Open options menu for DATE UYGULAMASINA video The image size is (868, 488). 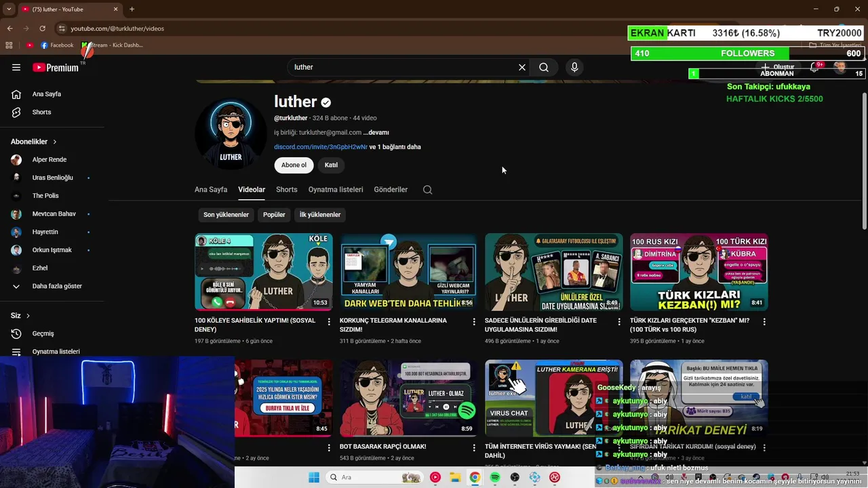coord(619,322)
